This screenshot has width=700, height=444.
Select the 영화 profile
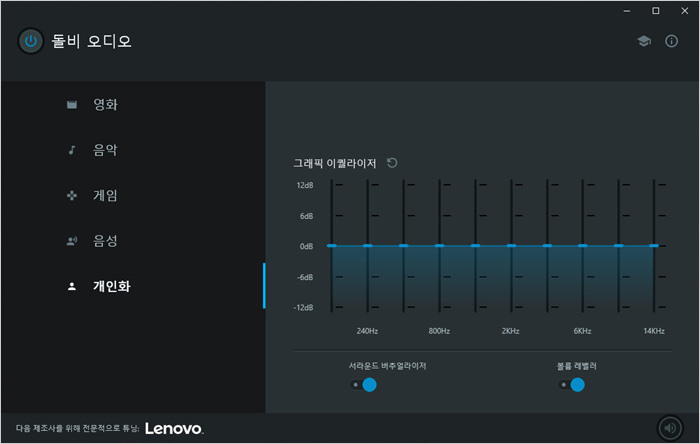click(x=105, y=104)
